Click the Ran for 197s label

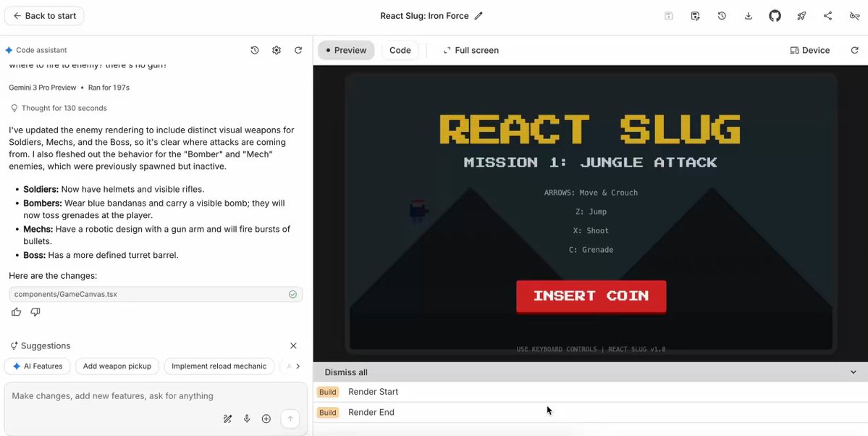(x=109, y=88)
